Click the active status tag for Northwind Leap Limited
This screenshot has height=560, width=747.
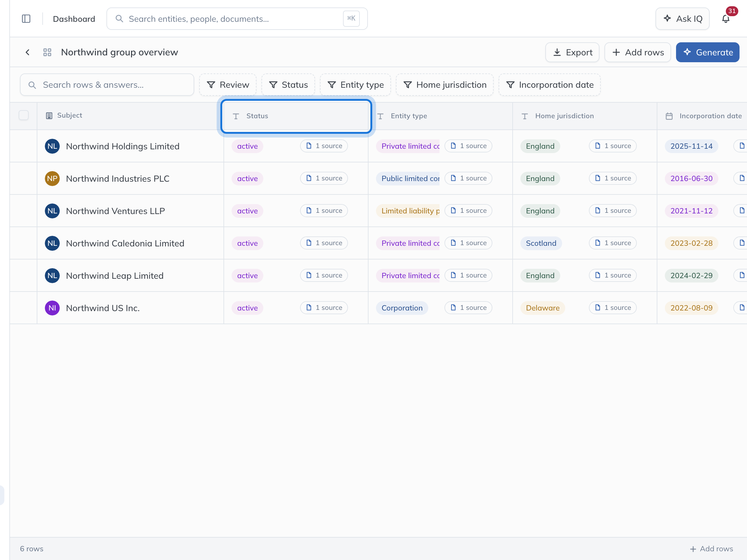point(247,276)
